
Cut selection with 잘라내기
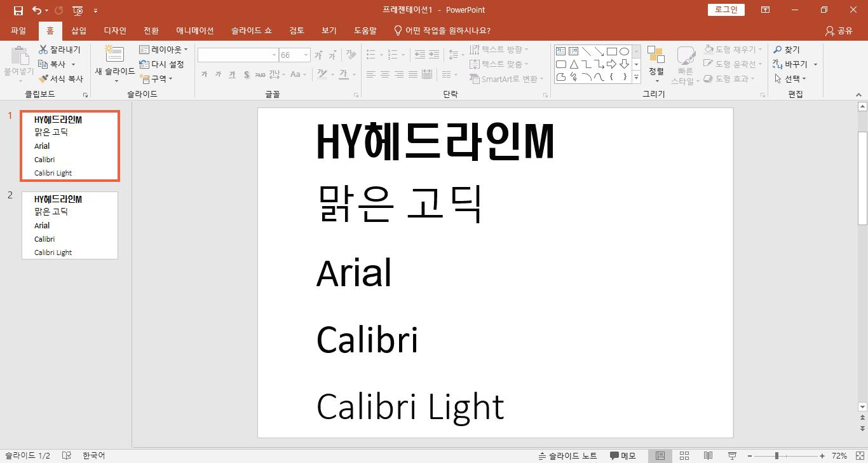[59, 50]
